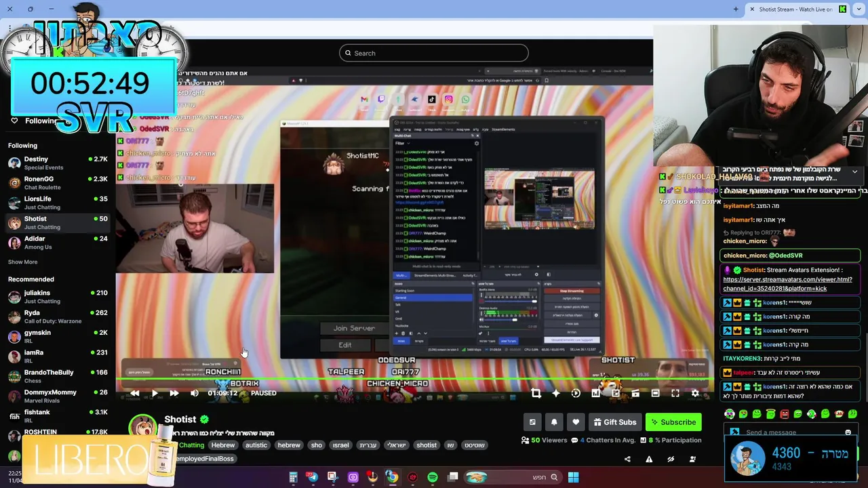The height and width of the screenshot is (488, 868).
Task: Open gymskin IRL channel
Action: tap(58, 336)
